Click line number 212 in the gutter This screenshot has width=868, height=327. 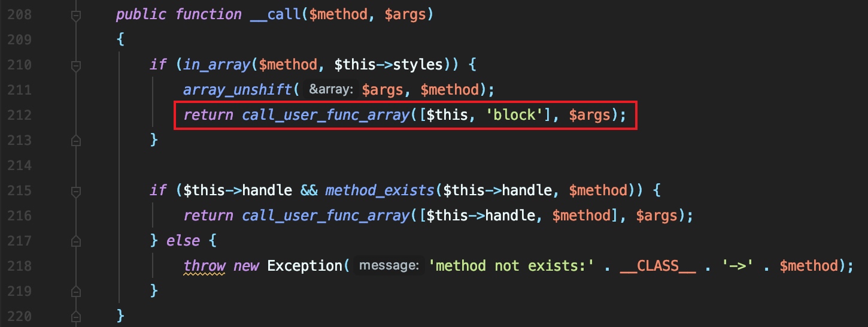click(x=19, y=115)
